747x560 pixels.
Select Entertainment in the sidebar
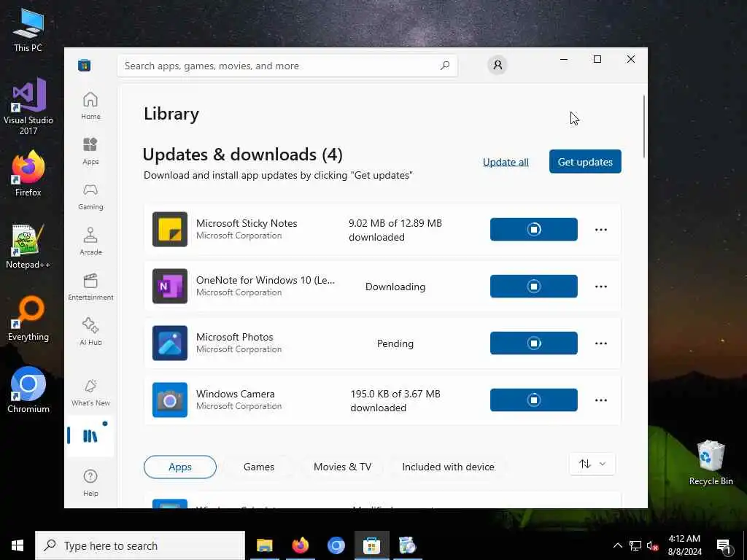(x=90, y=287)
